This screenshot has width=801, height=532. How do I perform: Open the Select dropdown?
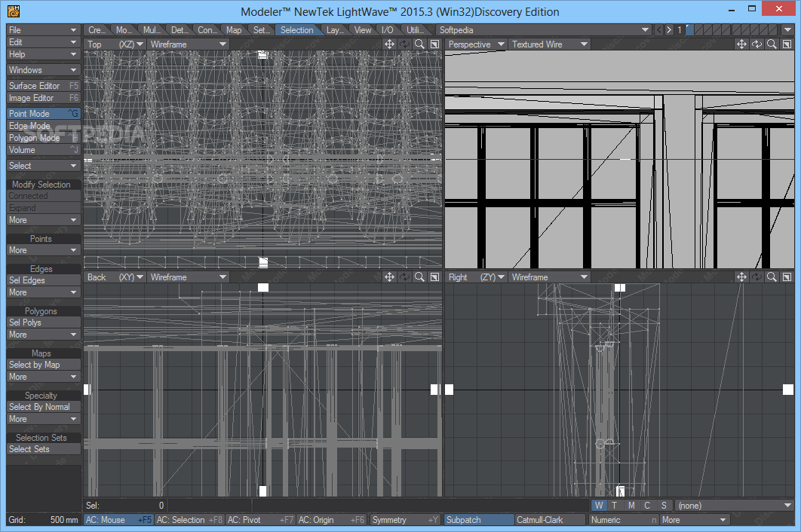click(44, 166)
